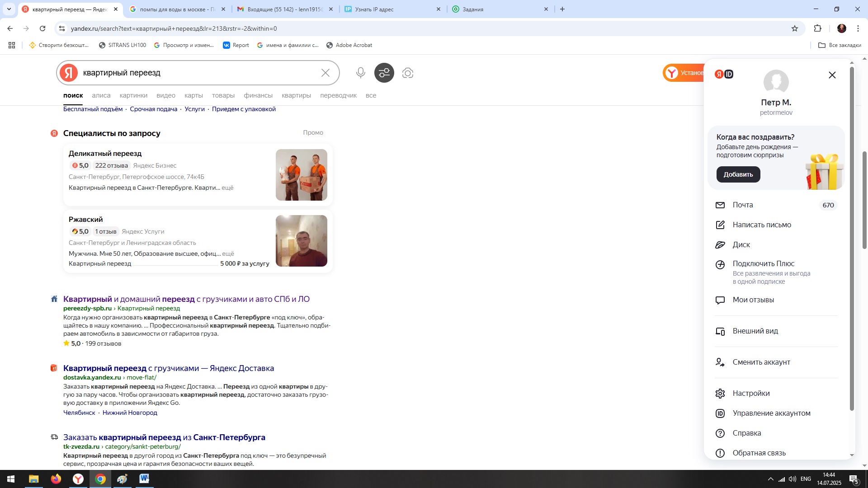
Task: Bookmark this page with star icon
Action: (x=795, y=28)
